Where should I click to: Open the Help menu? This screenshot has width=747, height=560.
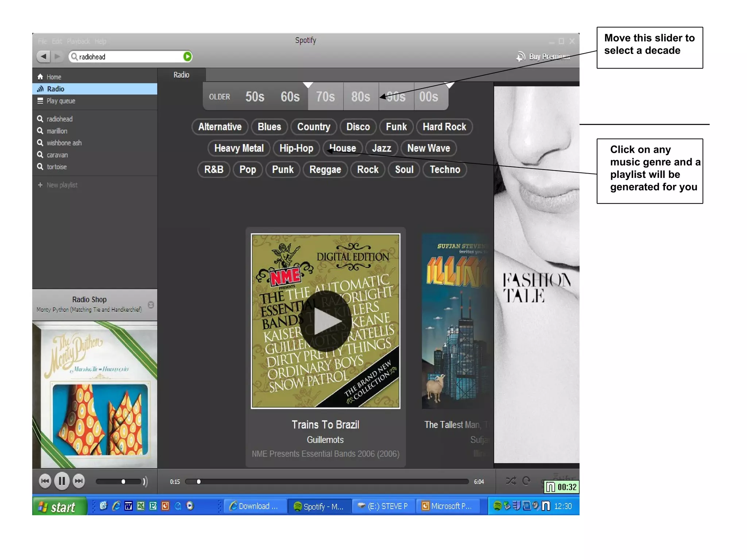[x=100, y=41]
